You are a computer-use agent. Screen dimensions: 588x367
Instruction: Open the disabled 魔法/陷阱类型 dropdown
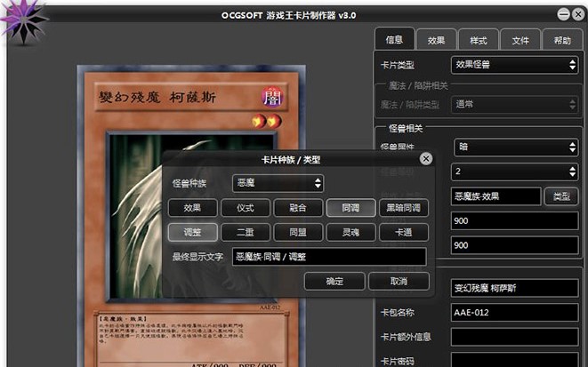(x=515, y=105)
